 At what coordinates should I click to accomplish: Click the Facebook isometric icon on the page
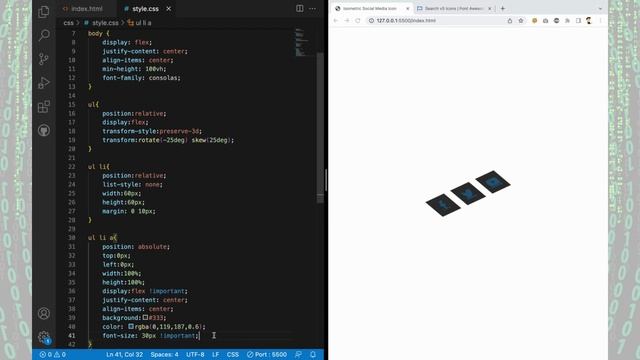coord(443,205)
